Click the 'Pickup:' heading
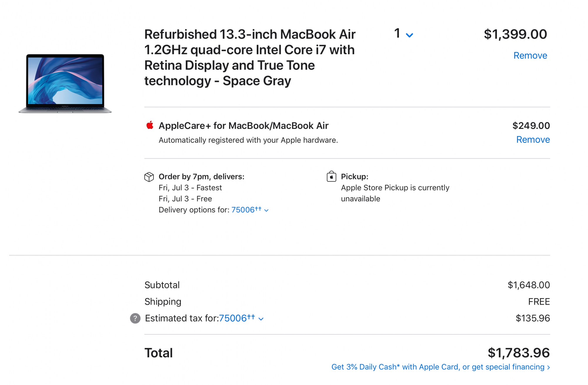Screen dimensions: 588x385 point(355,177)
